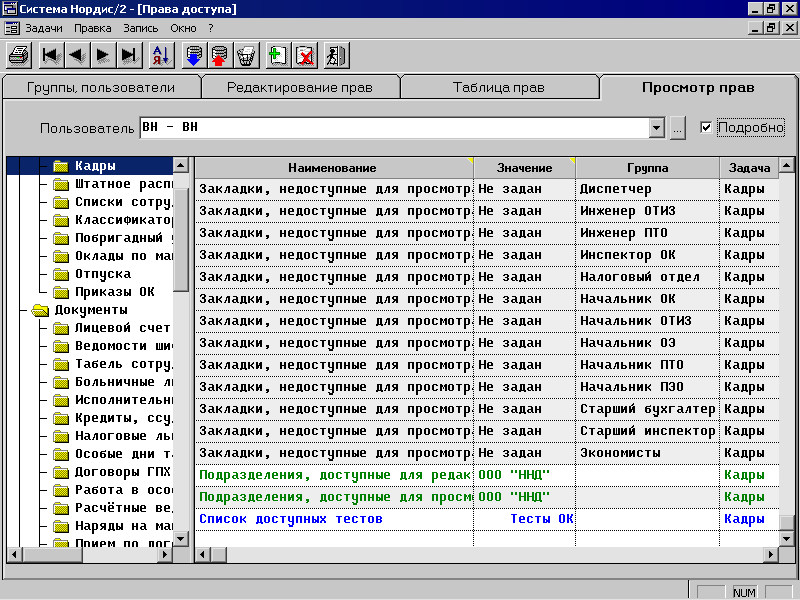Open the Задачи menu
The image size is (800, 600).
[x=44, y=28]
